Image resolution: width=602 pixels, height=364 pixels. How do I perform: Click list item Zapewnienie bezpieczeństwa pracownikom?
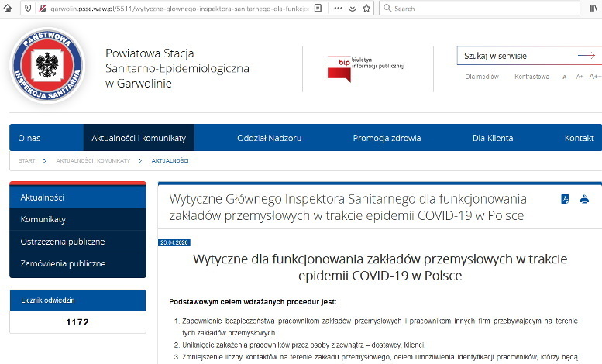tap(380, 327)
